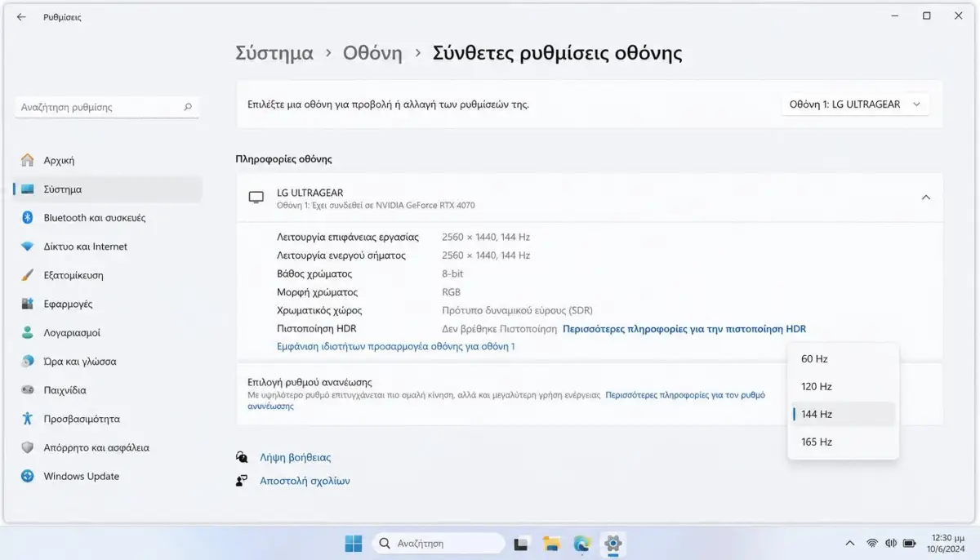The image size is (980, 560).
Task: Click the Δίκτυο και Internet wifi icon
Action: 28,247
